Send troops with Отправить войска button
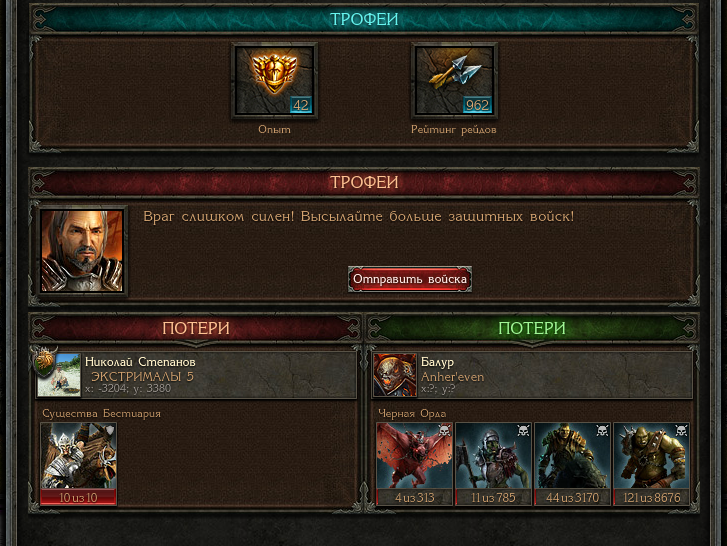This screenshot has height=546, width=727. click(410, 279)
